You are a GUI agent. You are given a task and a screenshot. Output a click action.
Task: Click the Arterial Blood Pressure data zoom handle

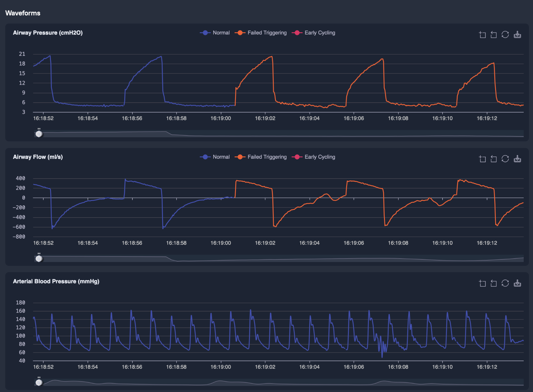click(x=39, y=382)
